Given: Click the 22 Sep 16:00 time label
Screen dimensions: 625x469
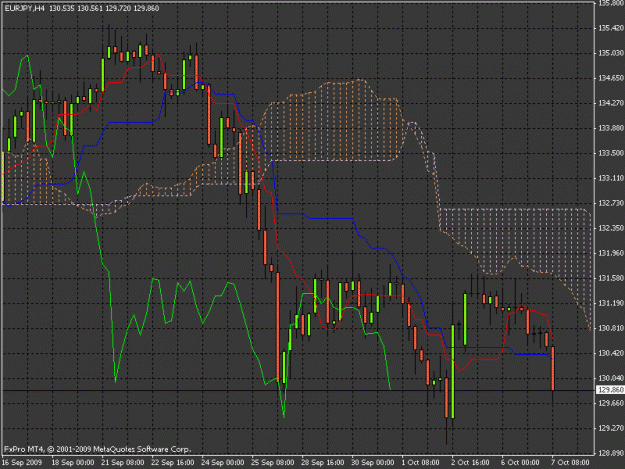Looking at the screenshot, I should coord(173,463).
